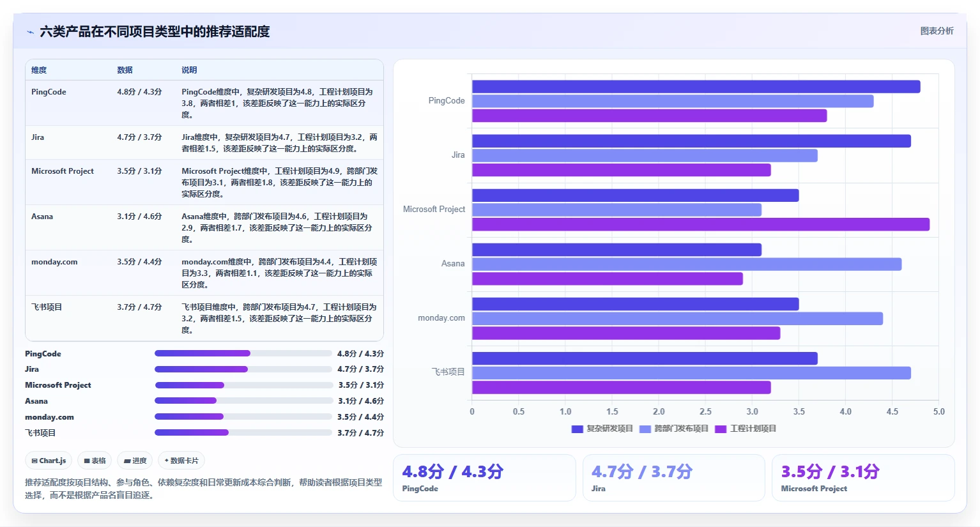The width and height of the screenshot is (980, 527).
Task: Click the 说明 column header
Action: point(189,70)
